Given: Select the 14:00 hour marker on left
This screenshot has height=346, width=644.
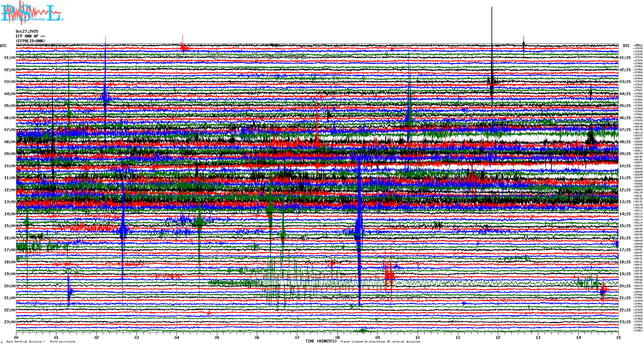Looking at the screenshot, I should coord(10,214).
